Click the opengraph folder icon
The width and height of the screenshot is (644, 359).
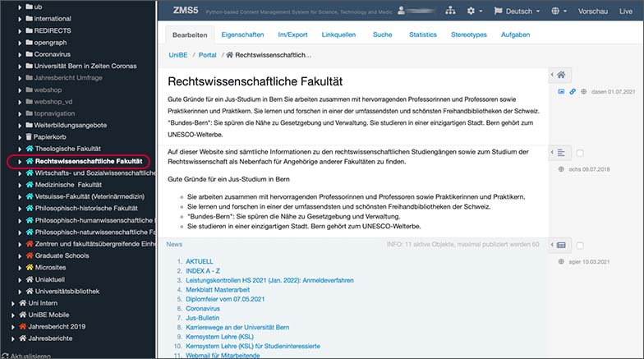pyautogui.click(x=29, y=43)
